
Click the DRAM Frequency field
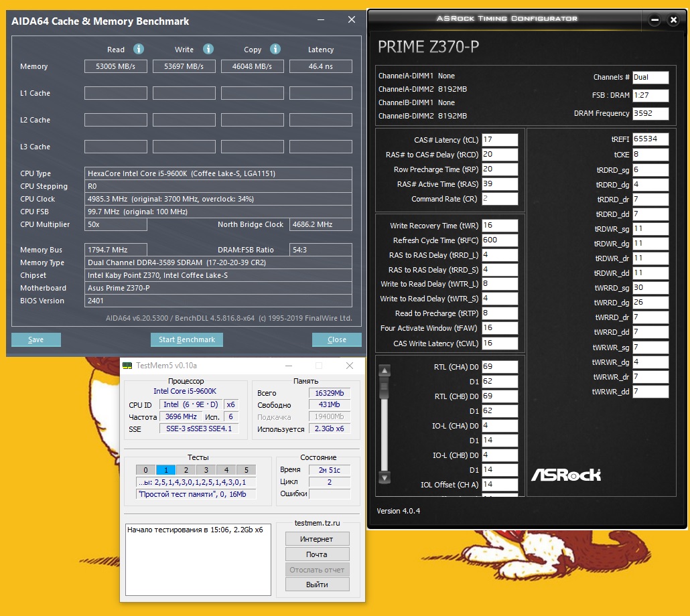(651, 113)
